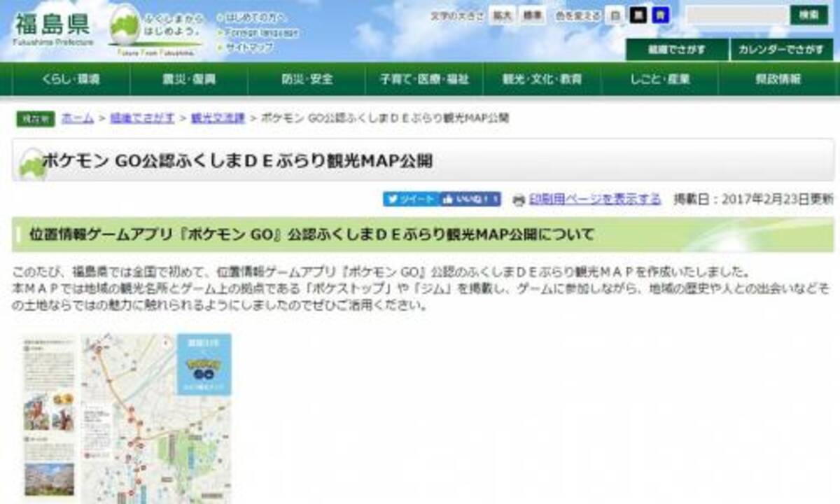840x504 pixels.
Task: Click the ふくしまから はじめよう mascot icon
Action: pyautogui.click(x=125, y=24)
